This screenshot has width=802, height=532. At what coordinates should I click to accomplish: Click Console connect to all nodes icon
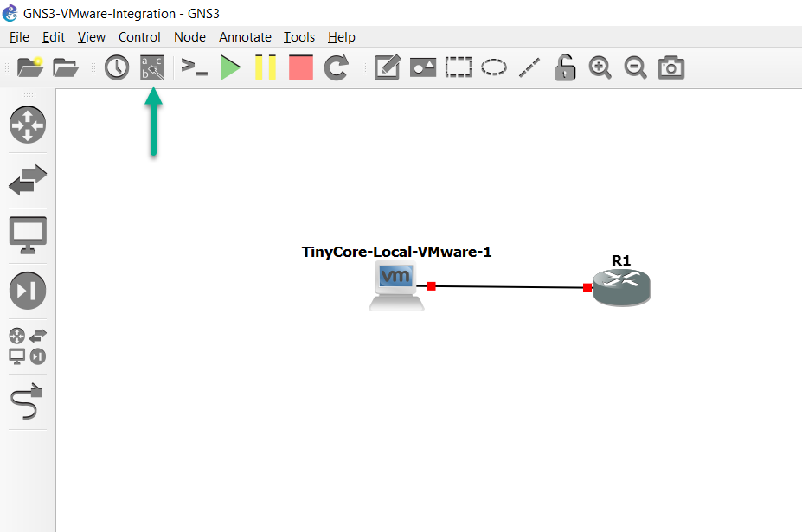195,67
